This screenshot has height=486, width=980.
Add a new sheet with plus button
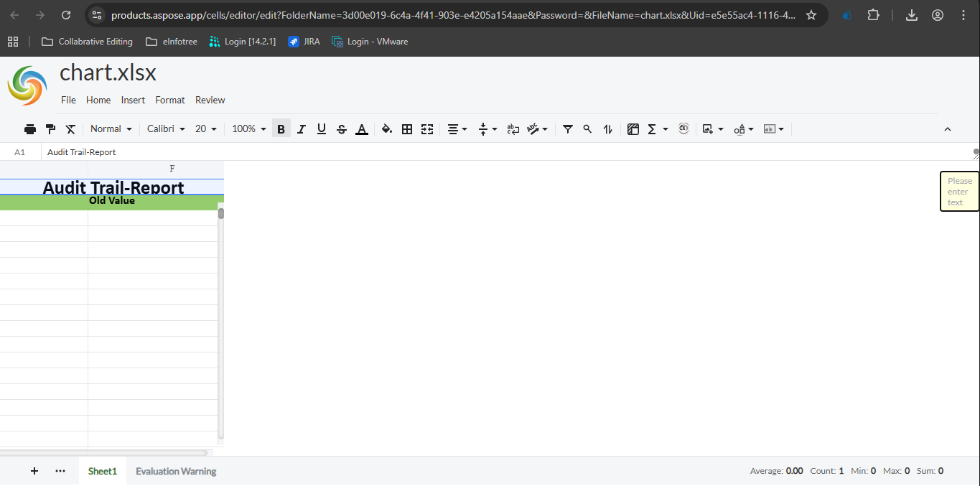[34, 471]
